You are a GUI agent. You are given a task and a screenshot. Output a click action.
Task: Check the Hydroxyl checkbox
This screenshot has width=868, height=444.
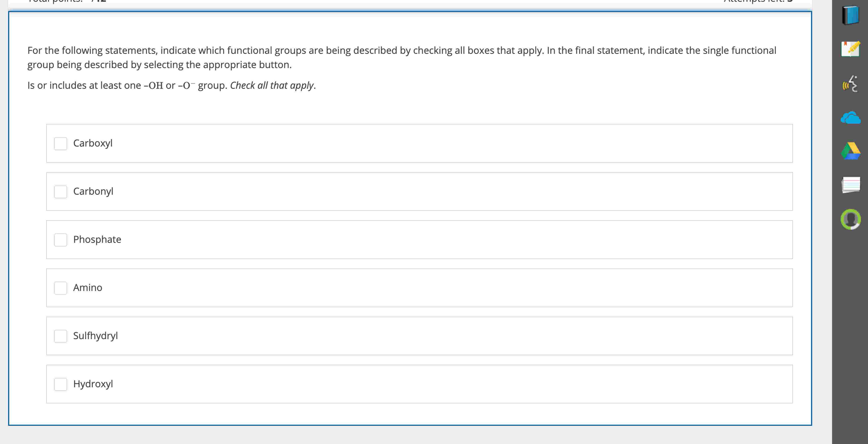(x=61, y=384)
